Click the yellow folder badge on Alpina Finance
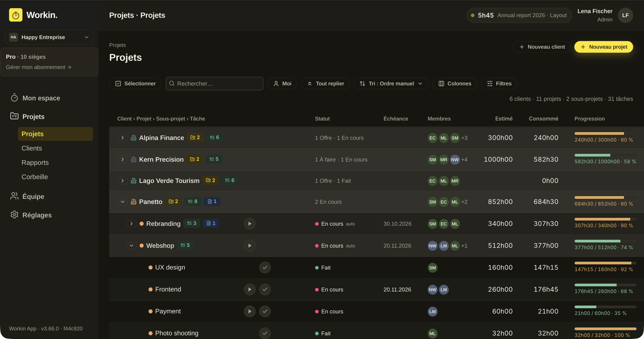 tap(195, 137)
